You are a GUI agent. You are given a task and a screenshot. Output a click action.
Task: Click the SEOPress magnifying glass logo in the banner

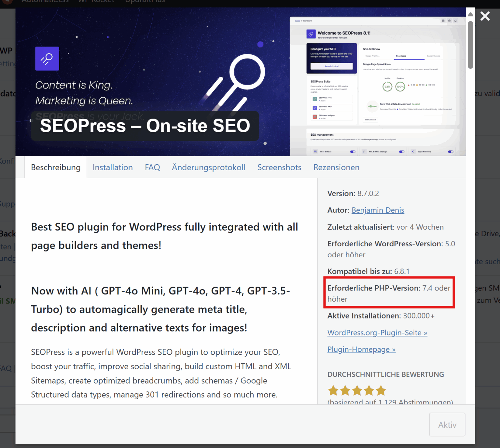tap(47, 59)
